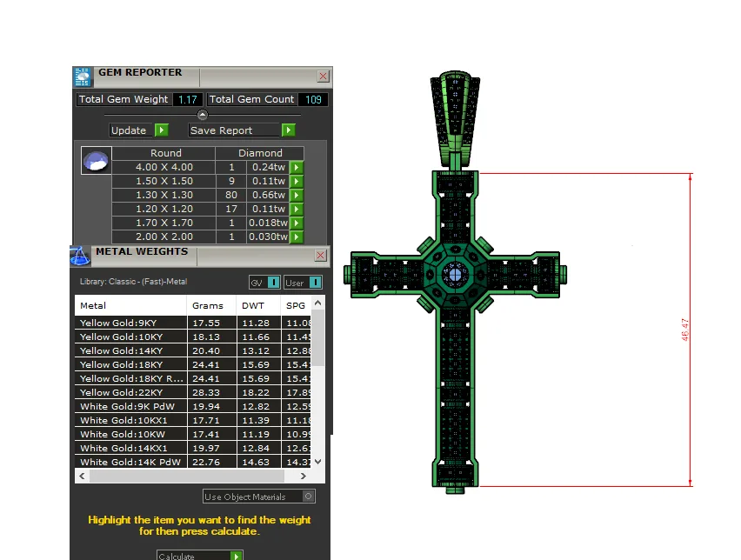The image size is (741, 560).
Task: Close the Gem Reporter panel
Action: [x=324, y=76]
